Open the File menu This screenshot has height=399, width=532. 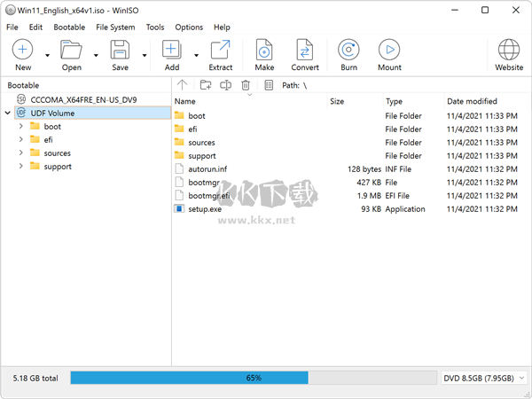point(12,27)
